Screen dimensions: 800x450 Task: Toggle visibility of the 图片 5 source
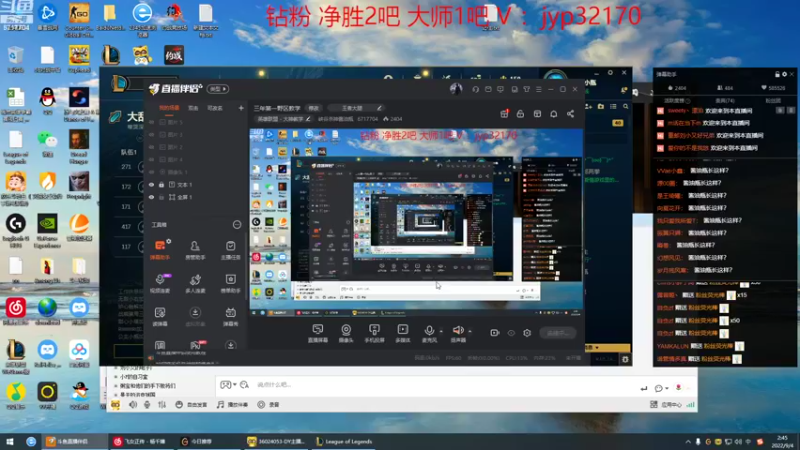(x=152, y=122)
